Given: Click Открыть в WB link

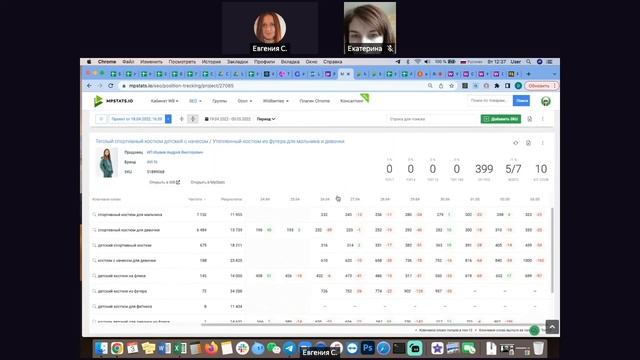Looking at the screenshot, I should click(x=164, y=182).
